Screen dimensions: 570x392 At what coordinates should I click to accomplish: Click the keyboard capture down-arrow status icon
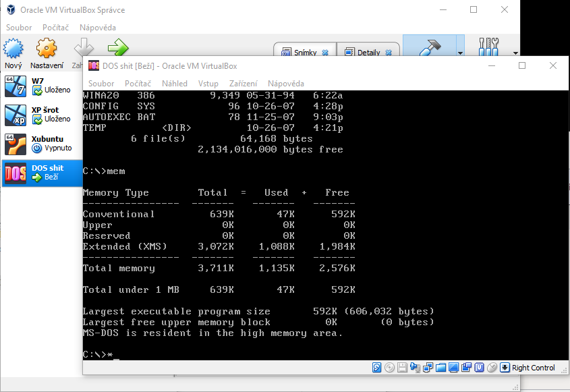[505, 368]
